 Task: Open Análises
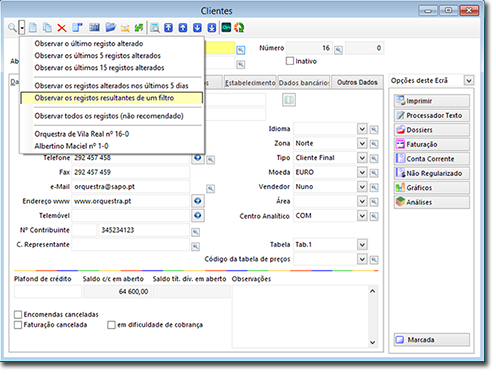point(432,202)
